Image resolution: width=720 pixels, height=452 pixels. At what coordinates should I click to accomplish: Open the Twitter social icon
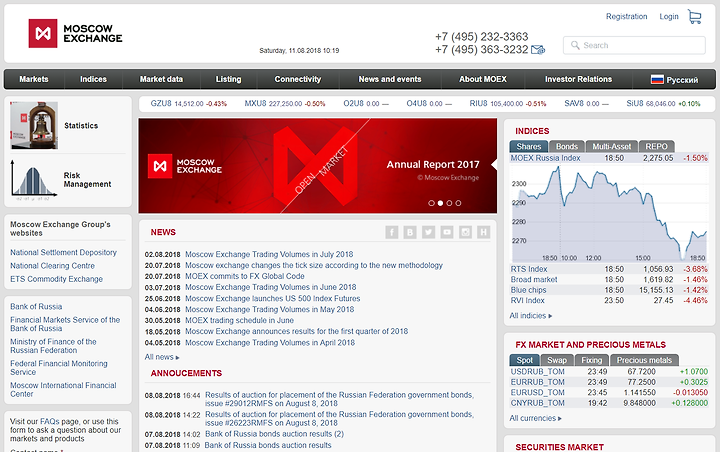[428, 232]
